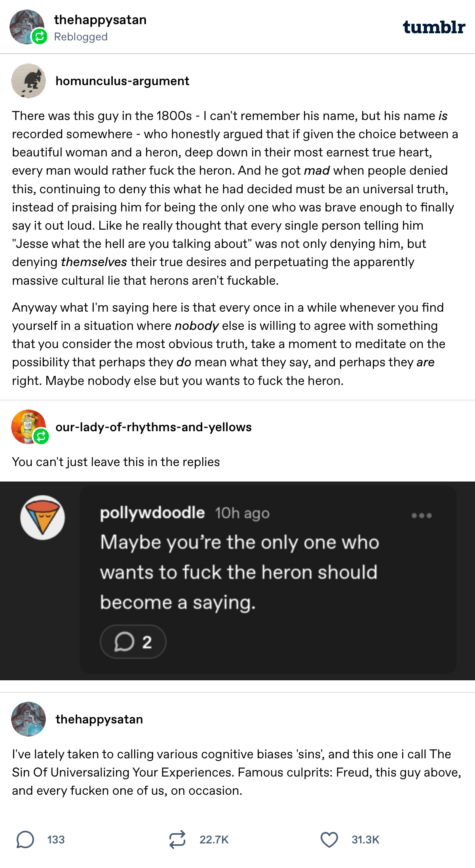The width and height of the screenshot is (475, 868).
Task: Click thehappysatan username in the header
Action: (x=100, y=20)
